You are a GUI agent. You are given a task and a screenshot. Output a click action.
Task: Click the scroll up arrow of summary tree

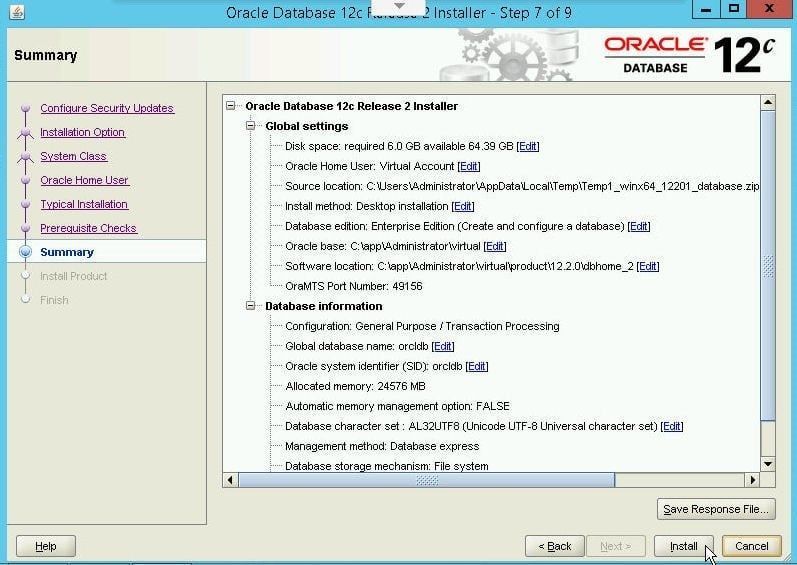(x=768, y=103)
